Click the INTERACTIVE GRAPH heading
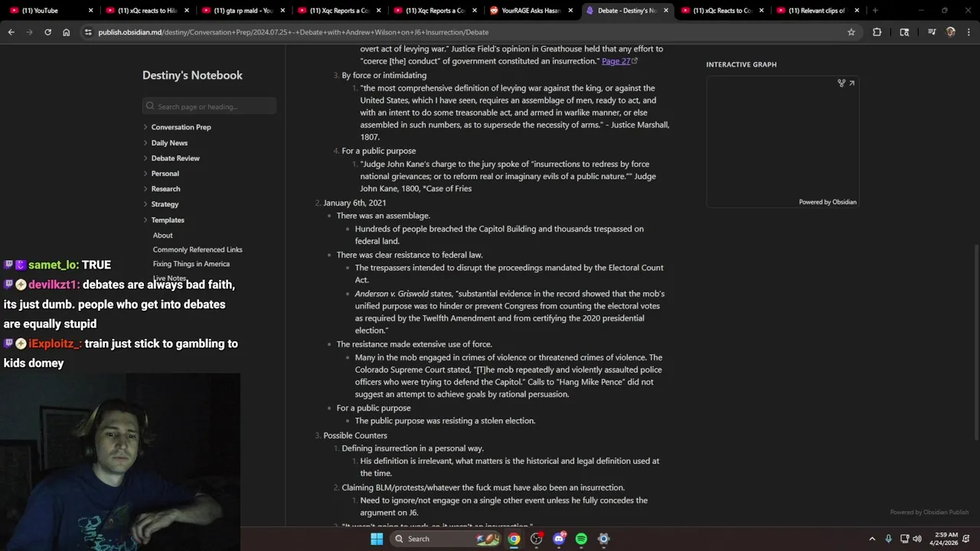 (741, 64)
